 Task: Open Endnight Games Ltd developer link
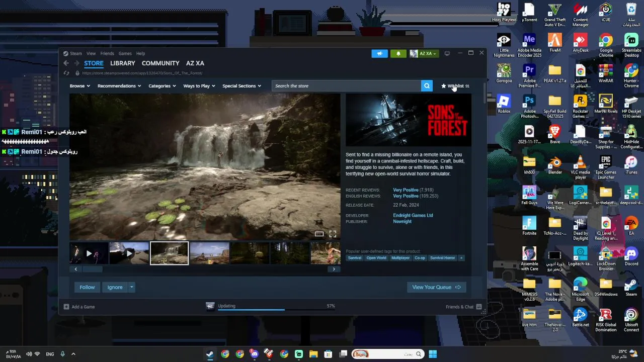pos(413,215)
